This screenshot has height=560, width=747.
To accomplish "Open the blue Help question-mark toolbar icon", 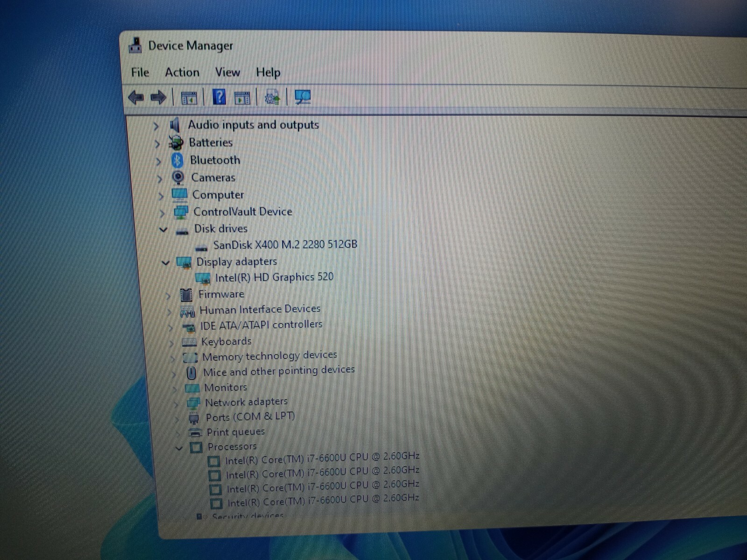I will [x=219, y=97].
